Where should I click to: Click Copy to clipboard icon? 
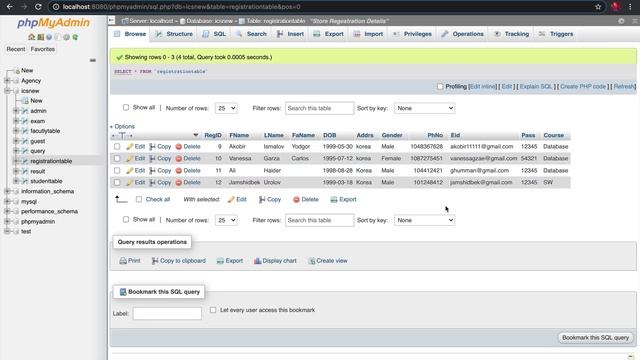click(x=155, y=261)
